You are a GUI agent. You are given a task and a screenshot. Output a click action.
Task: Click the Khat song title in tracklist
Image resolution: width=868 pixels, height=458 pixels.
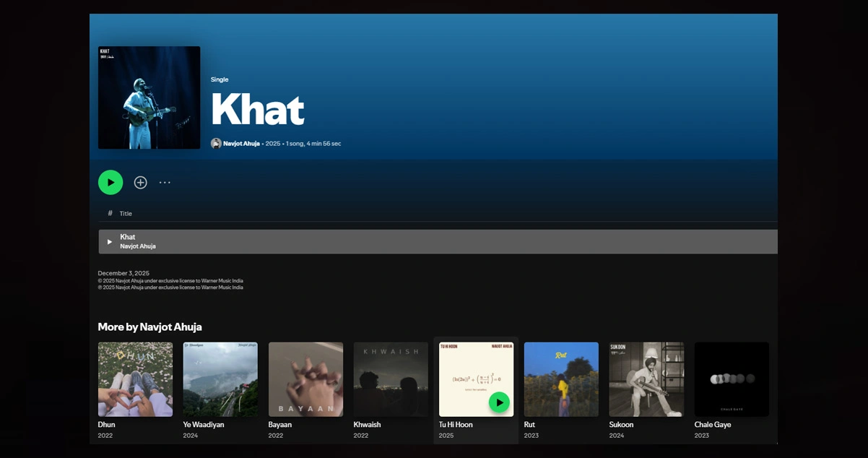click(x=128, y=237)
